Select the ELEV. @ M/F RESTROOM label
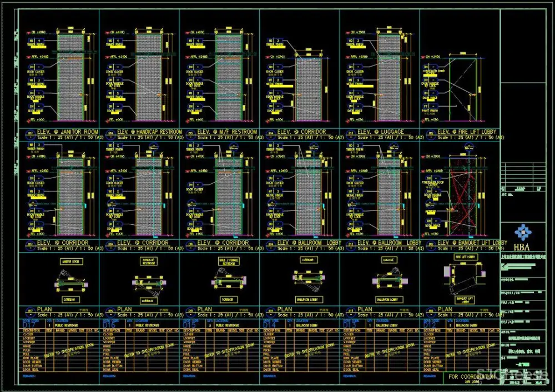The width and height of the screenshot is (555, 392). point(228,132)
